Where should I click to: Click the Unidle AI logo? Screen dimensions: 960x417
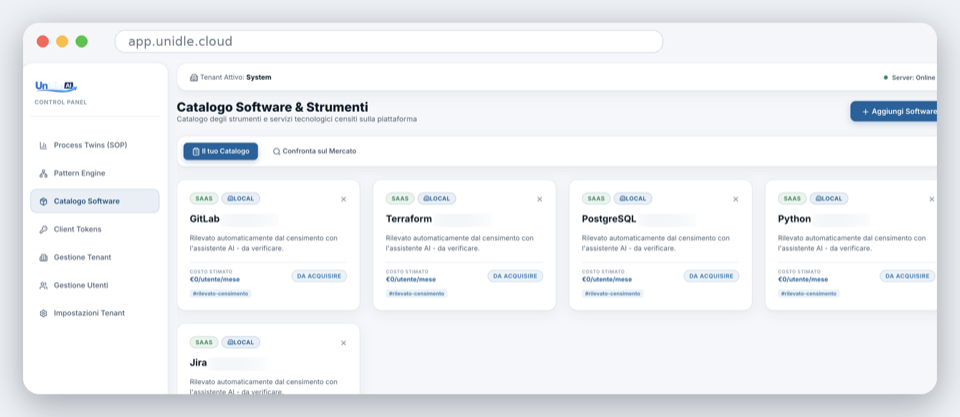56,86
